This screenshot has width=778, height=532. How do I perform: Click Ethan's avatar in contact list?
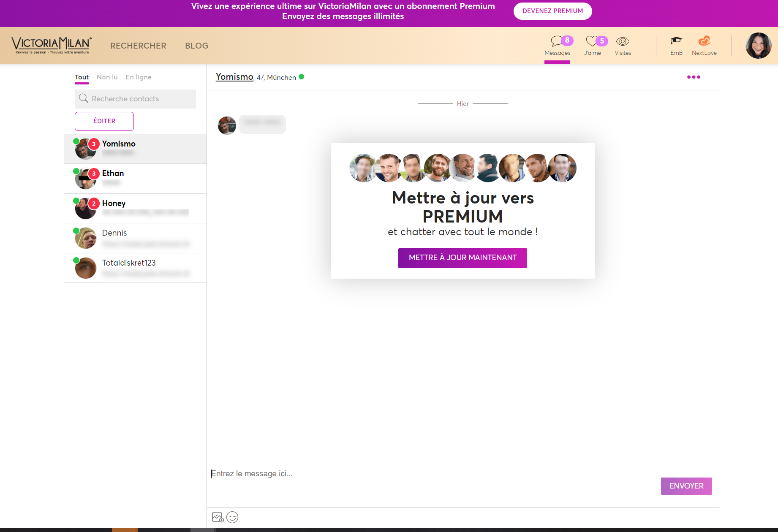pos(85,179)
